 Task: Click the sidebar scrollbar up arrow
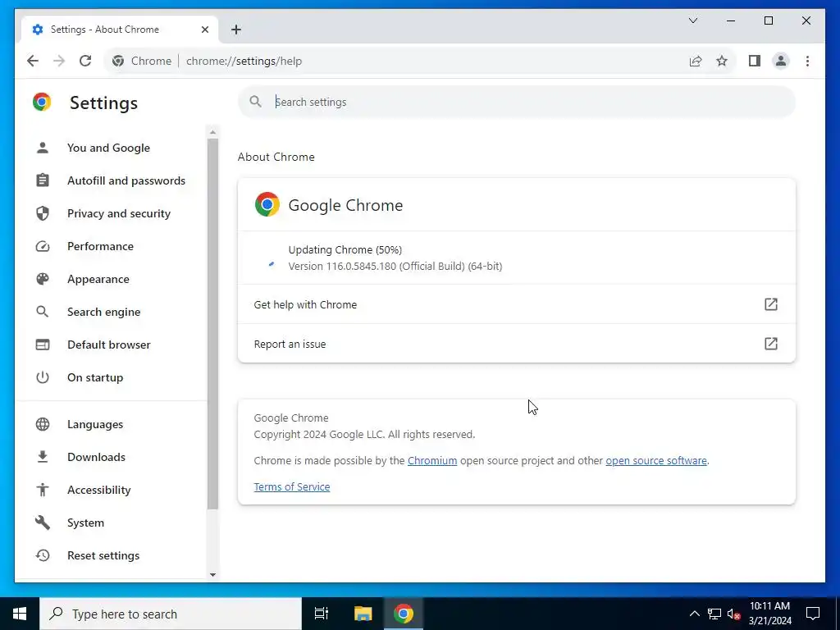(212, 132)
